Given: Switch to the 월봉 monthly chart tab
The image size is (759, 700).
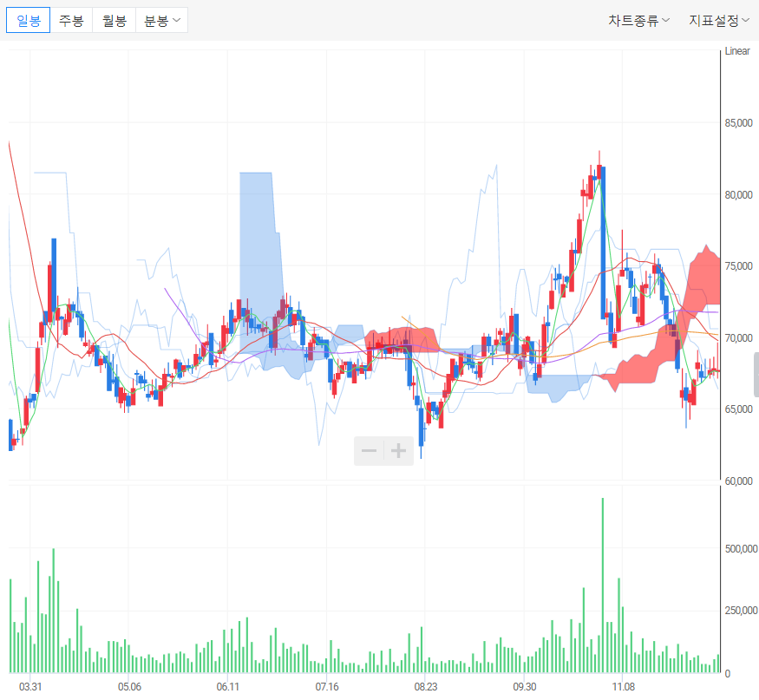Looking at the screenshot, I should (115, 20).
